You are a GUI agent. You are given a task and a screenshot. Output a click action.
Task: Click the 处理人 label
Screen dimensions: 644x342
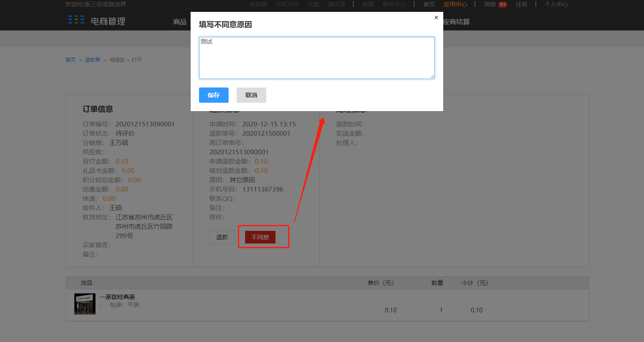point(347,143)
